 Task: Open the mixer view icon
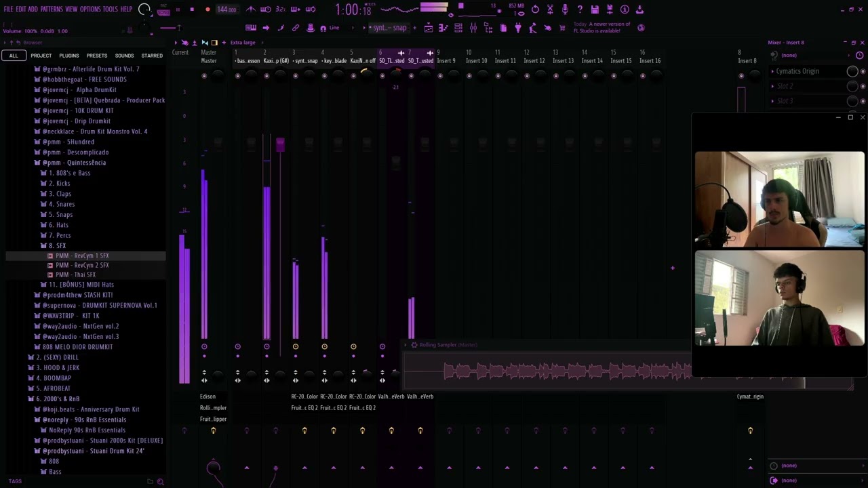coord(473,28)
